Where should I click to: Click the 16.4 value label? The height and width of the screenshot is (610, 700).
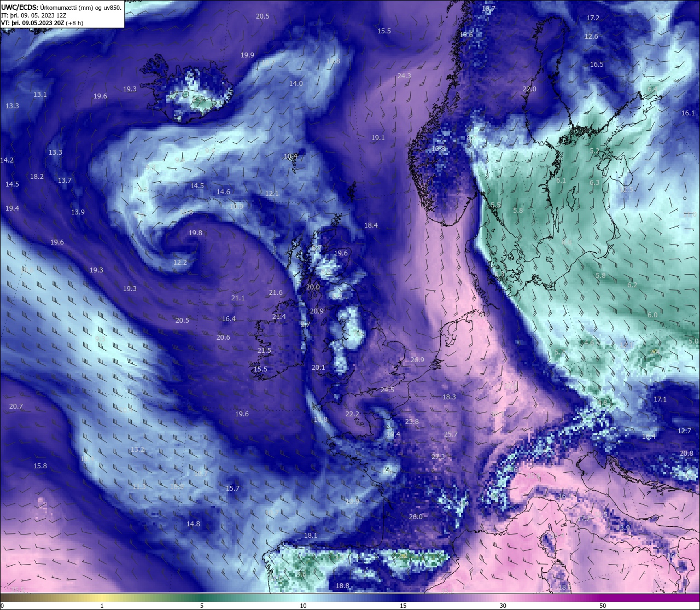click(229, 319)
